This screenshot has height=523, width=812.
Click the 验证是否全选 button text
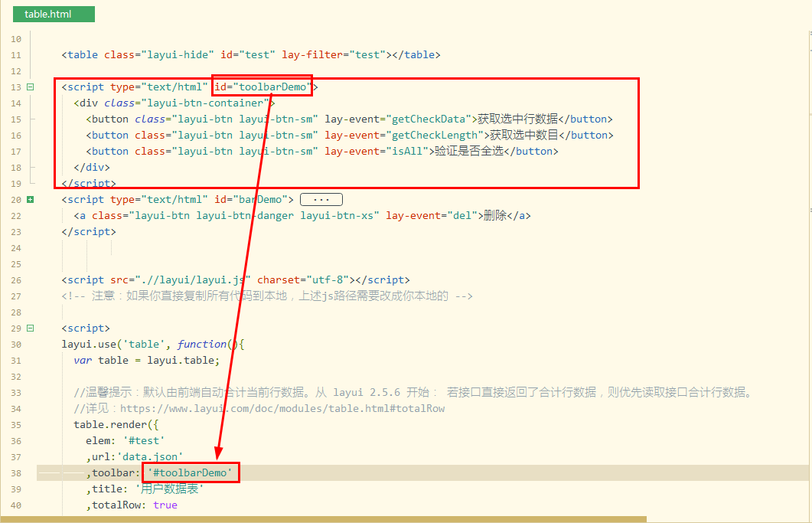[469, 152]
